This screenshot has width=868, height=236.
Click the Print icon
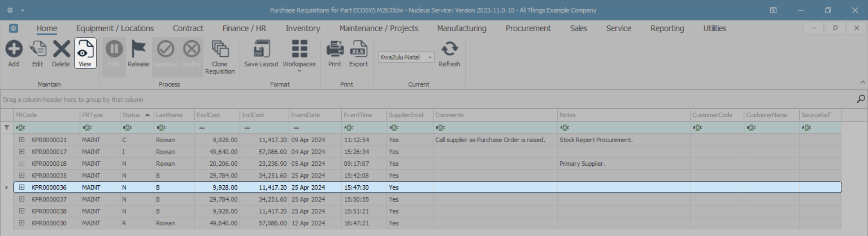tap(335, 49)
